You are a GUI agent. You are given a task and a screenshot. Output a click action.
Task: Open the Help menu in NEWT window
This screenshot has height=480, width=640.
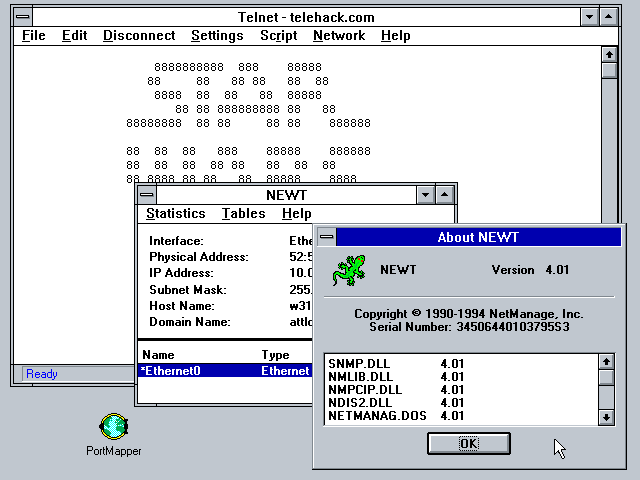(x=297, y=213)
